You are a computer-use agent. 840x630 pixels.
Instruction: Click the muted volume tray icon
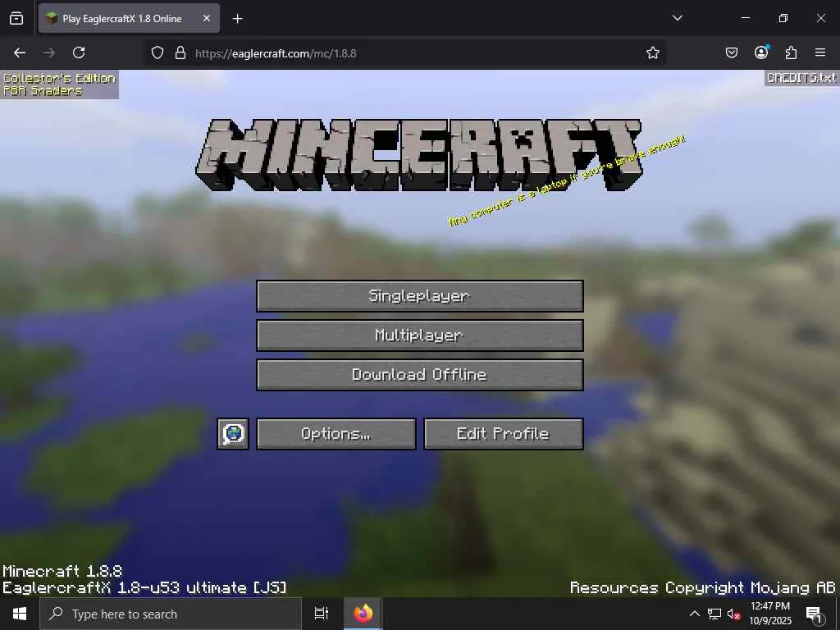pyautogui.click(x=733, y=614)
